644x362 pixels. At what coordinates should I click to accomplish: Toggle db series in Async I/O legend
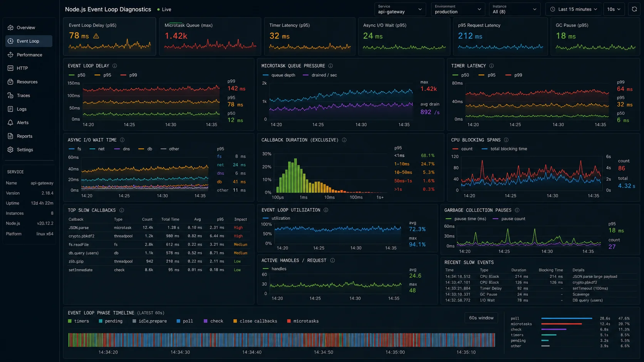pyautogui.click(x=145, y=149)
